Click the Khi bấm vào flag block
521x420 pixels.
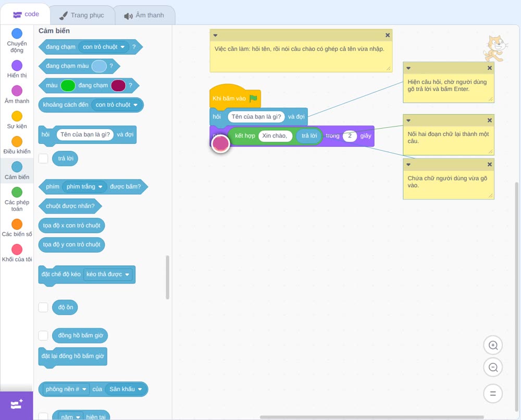pyautogui.click(x=234, y=98)
